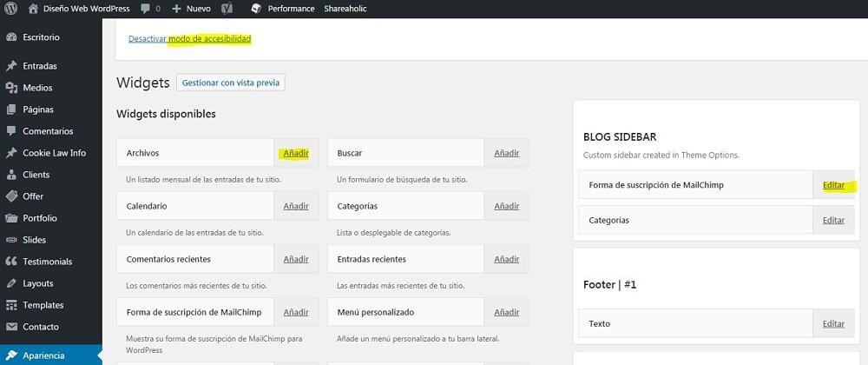Click the Comentarios speech bubble icon
This screenshot has height=365, width=868.
point(11,131)
